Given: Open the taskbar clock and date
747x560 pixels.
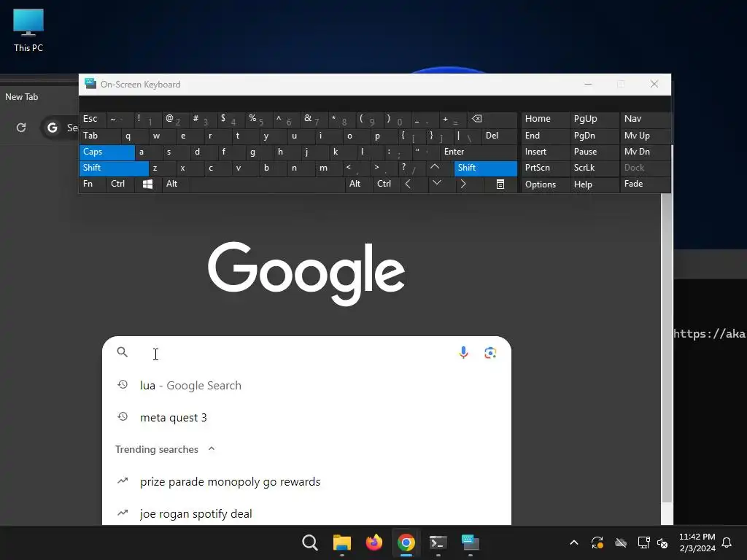Looking at the screenshot, I should point(697,542).
